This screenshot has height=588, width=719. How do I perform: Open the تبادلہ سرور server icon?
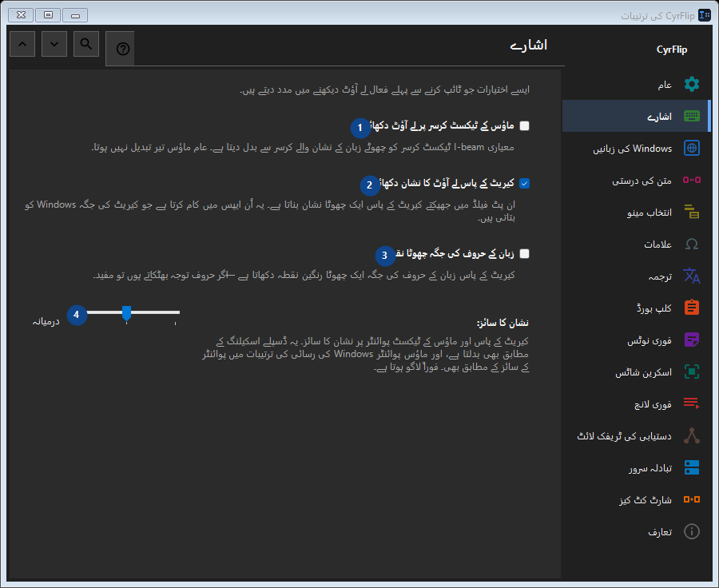point(692,467)
